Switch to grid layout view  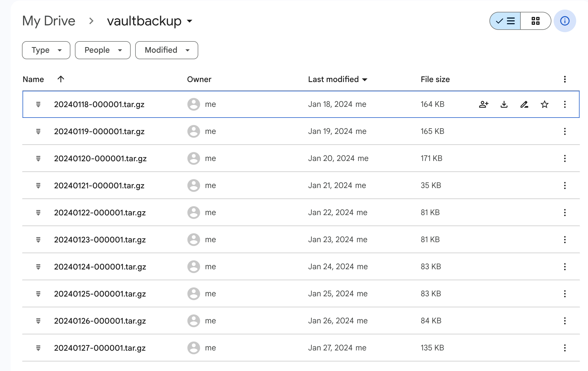535,21
